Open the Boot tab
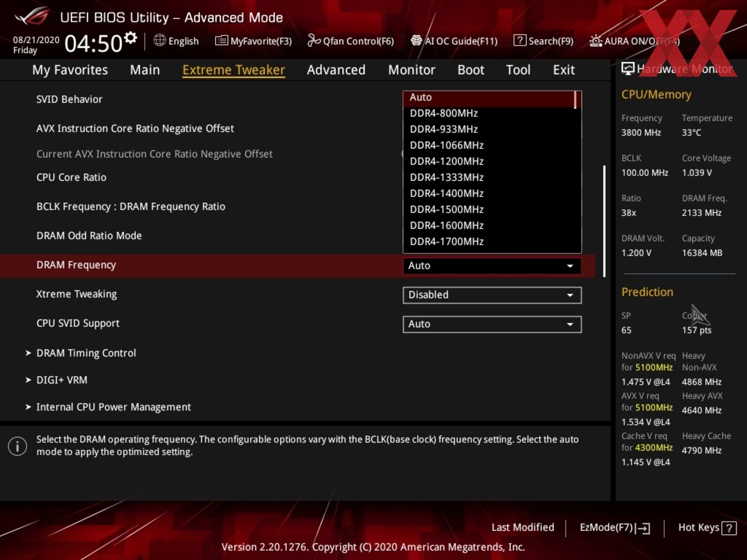Viewport: 747px width, 560px height. [471, 70]
